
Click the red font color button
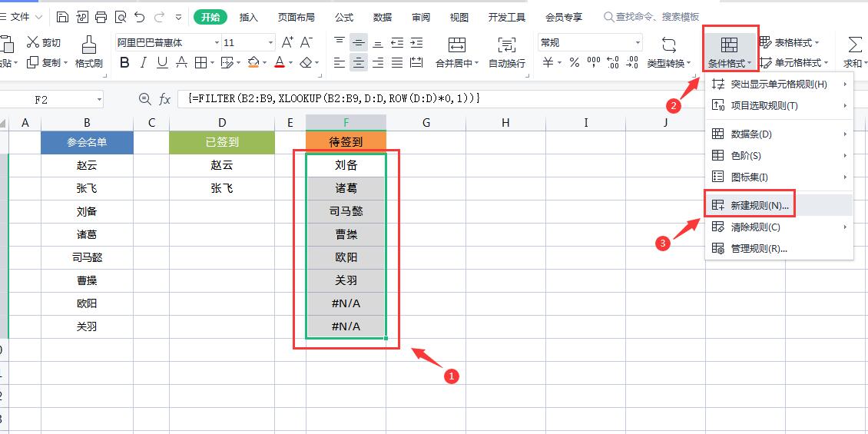pyautogui.click(x=280, y=63)
